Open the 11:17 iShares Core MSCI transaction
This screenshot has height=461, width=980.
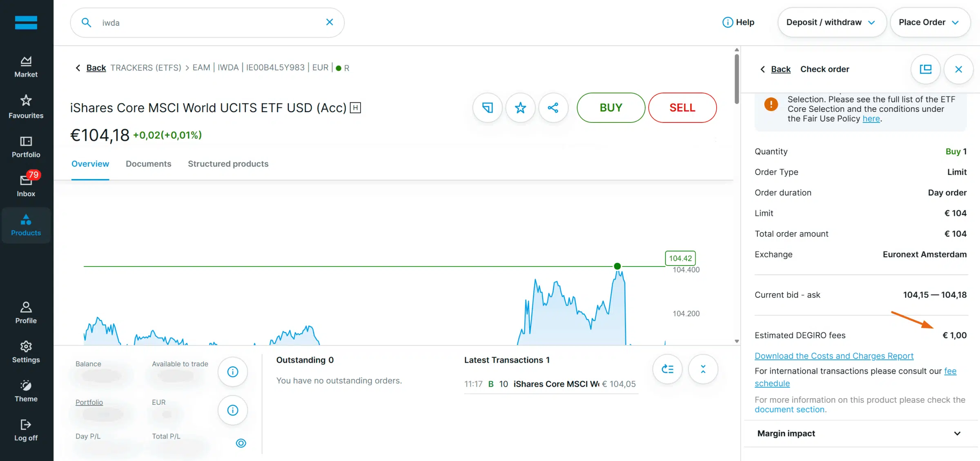click(550, 384)
